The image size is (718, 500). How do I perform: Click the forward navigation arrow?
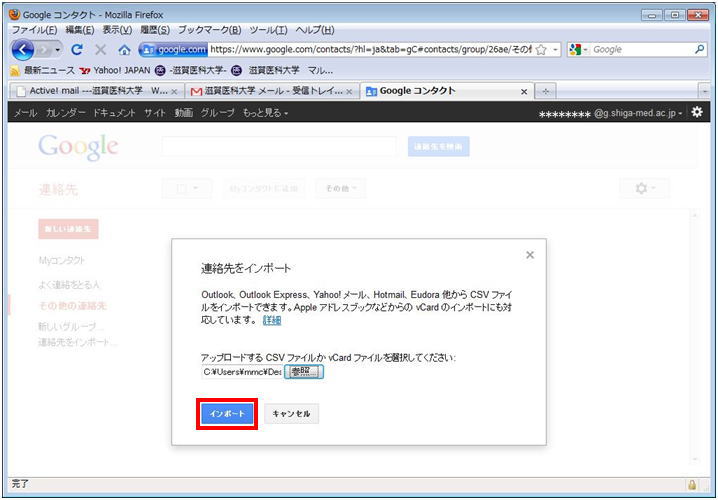pos(44,50)
